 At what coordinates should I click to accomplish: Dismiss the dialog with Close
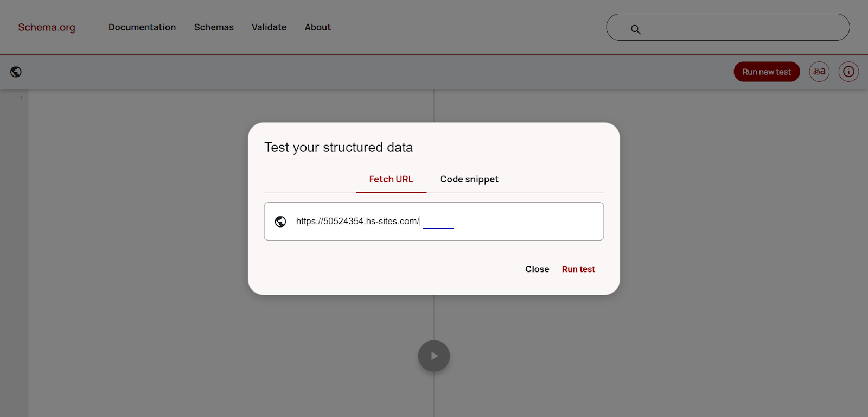coord(537,269)
